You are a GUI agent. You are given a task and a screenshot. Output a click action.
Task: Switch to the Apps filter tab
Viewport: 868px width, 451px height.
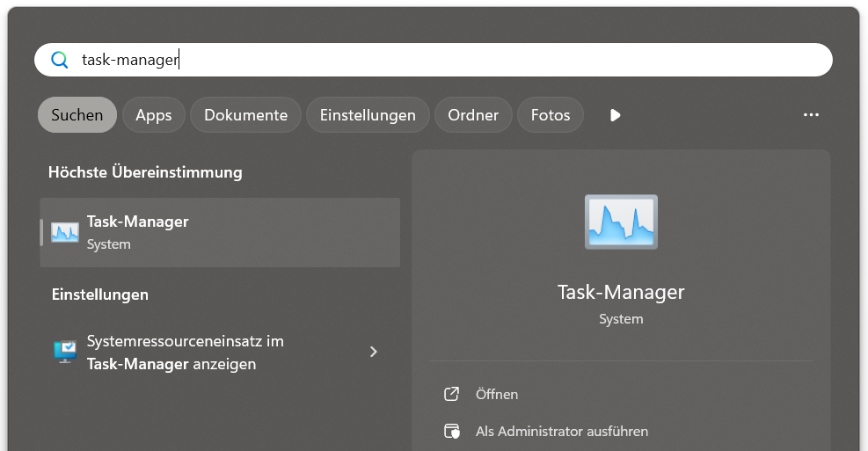[x=154, y=115]
